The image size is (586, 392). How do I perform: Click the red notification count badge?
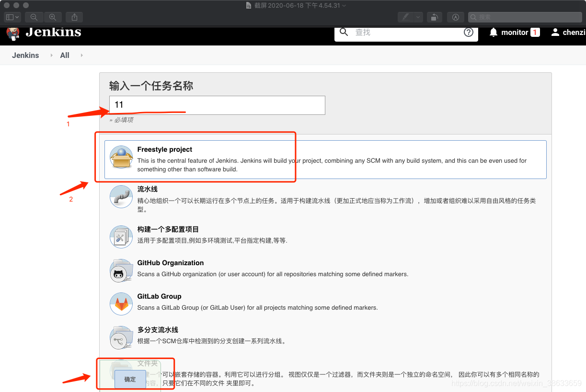535,33
